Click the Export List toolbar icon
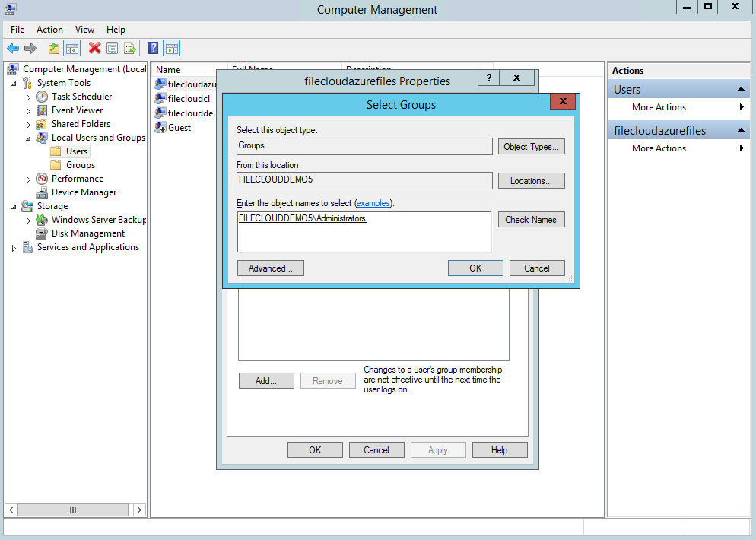 (129, 48)
